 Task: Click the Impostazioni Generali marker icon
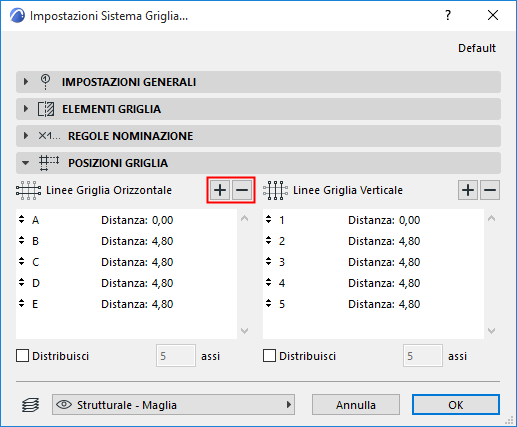(45, 82)
